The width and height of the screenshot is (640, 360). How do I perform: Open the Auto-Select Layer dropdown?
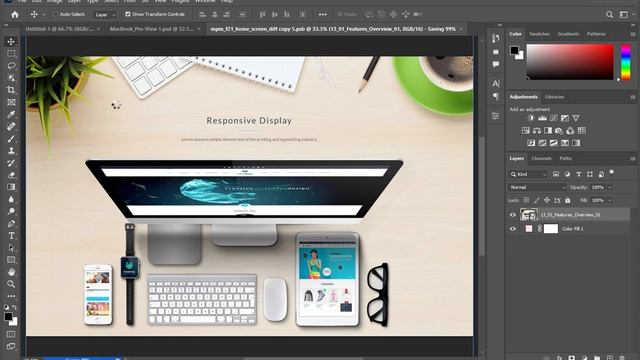105,15
